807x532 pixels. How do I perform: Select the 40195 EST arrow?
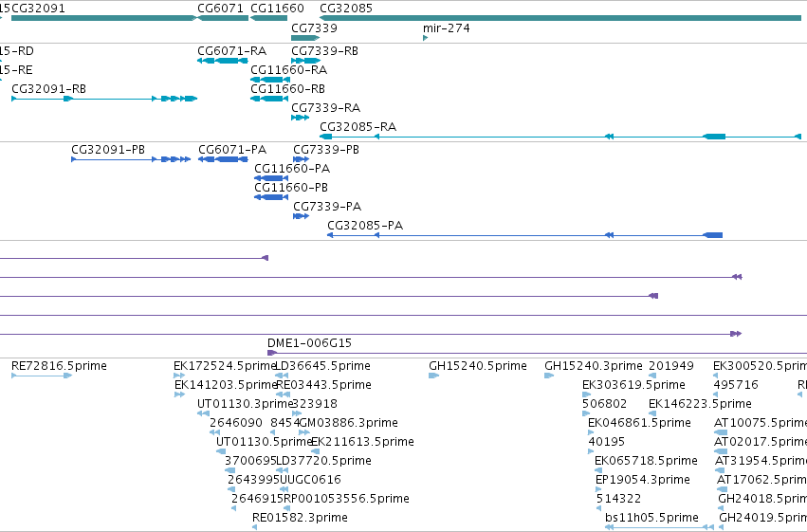pyautogui.click(x=591, y=451)
